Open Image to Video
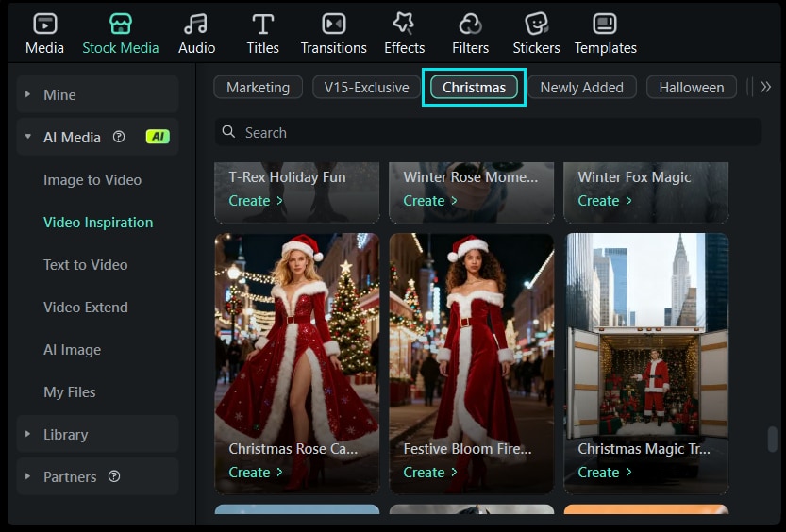This screenshot has height=532, width=786. (x=92, y=180)
